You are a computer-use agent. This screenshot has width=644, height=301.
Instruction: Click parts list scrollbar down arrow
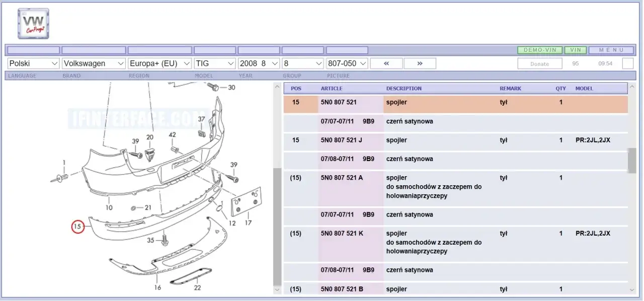tap(632, 289)
